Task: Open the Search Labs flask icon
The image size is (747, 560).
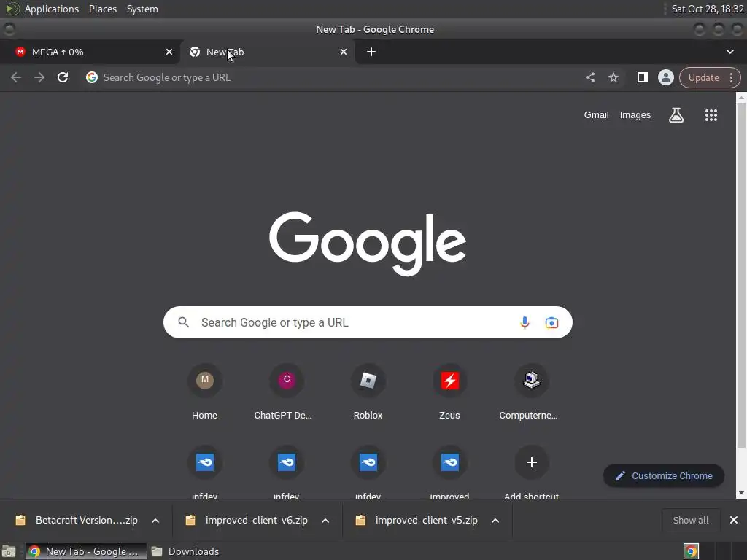Action: 676,114
